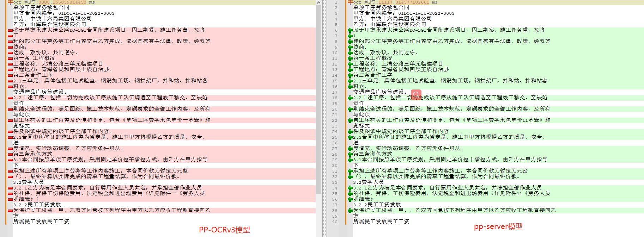Click '所属民工发放民工工资' in the right pane
Viewport: 644px width, 237px height.
coord(381,222)
